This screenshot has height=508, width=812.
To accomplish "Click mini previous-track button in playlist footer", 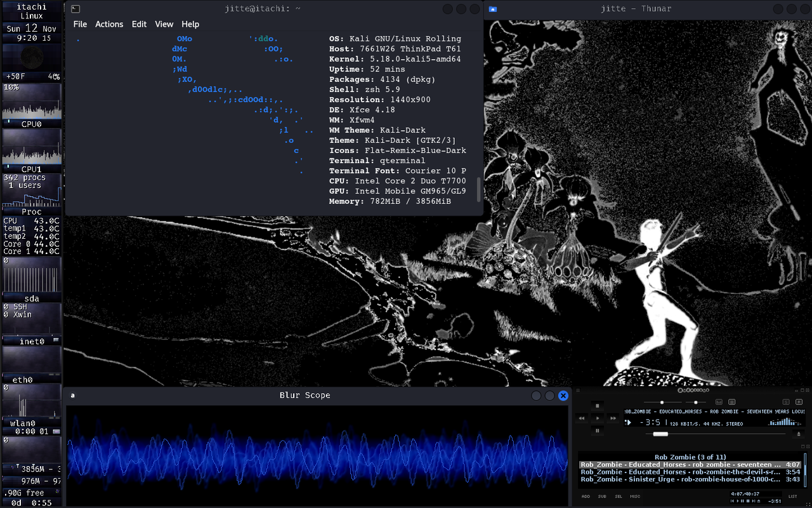I will [732, 501].
